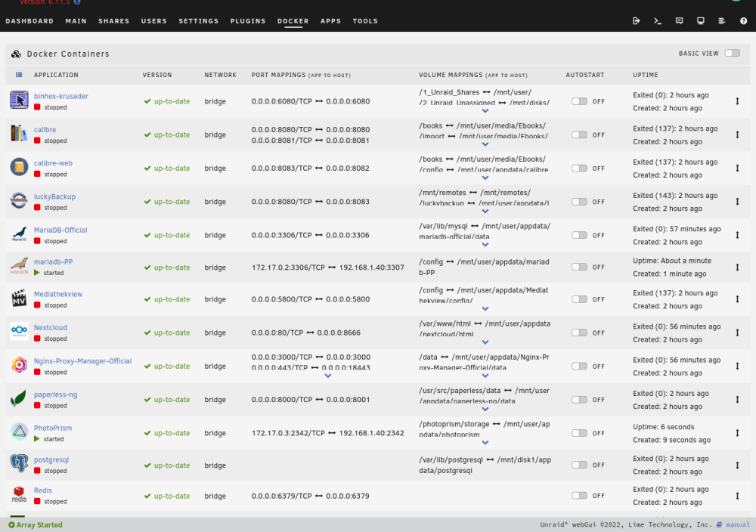The image size is (756, 532).
Task: Open the Apps tab
Action: 331,20
